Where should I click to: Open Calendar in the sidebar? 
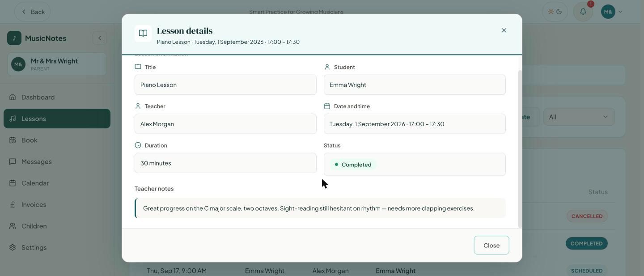(57, 183)
